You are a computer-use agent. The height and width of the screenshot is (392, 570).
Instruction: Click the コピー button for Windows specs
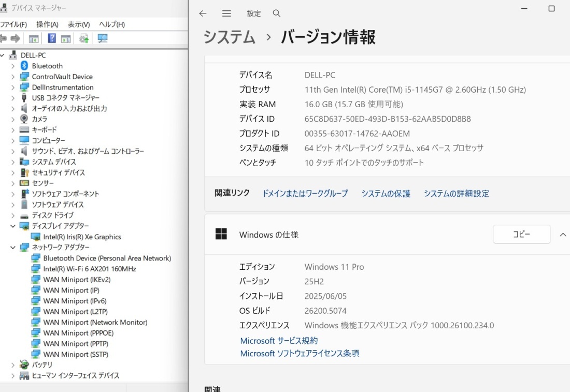click(521, 234)
